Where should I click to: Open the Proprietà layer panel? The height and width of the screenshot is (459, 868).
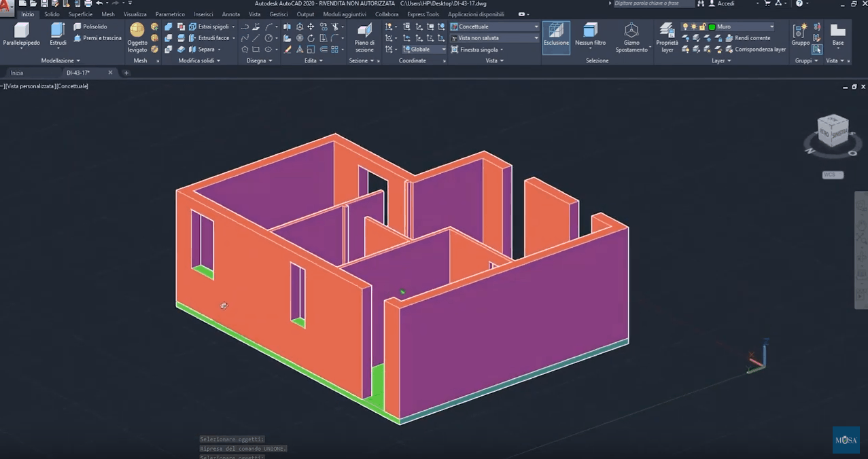click(x=667, y=37)
